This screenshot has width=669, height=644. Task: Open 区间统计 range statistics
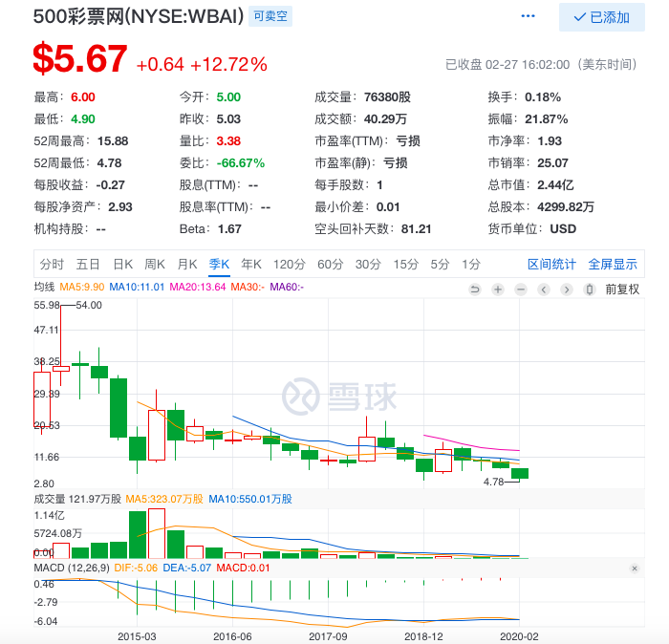[x=552, y=264]
